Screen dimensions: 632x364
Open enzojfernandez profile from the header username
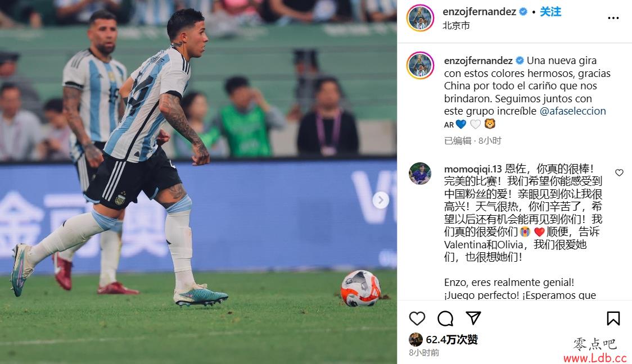coord(479,12)
